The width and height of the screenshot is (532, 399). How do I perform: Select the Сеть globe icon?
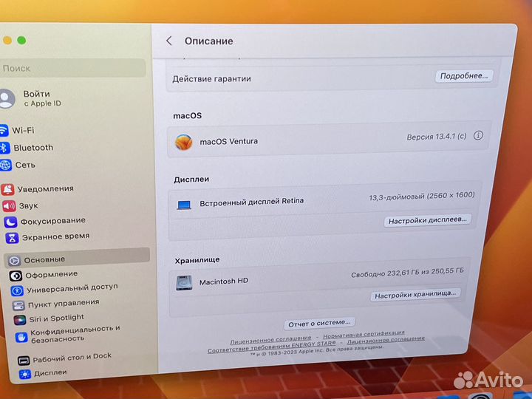click(5, 165)
